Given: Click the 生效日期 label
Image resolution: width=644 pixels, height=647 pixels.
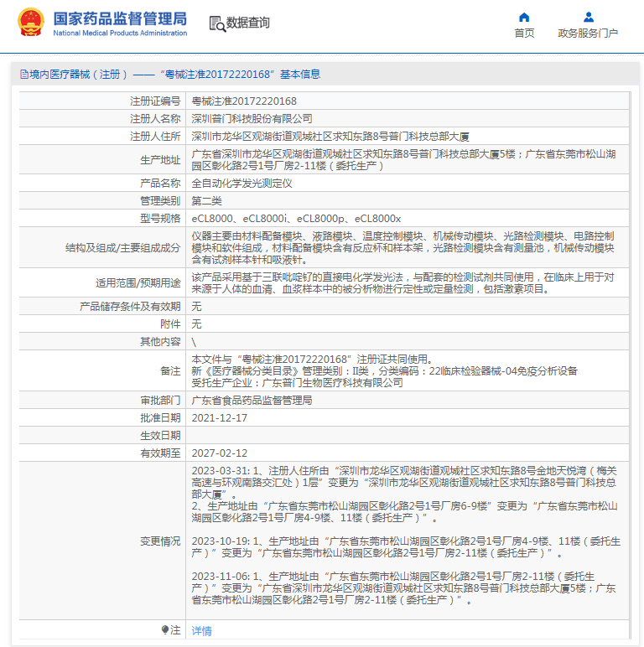Looking at the screenshot, I should pos(160,436).
